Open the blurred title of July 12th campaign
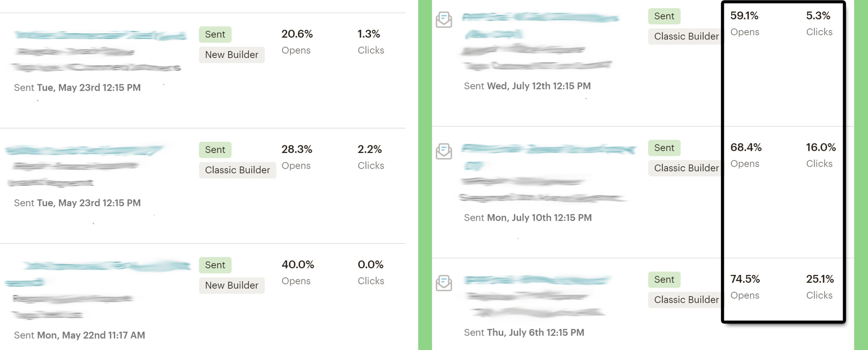The height and width of the screenshot is (350, 868). click(540, 25)
